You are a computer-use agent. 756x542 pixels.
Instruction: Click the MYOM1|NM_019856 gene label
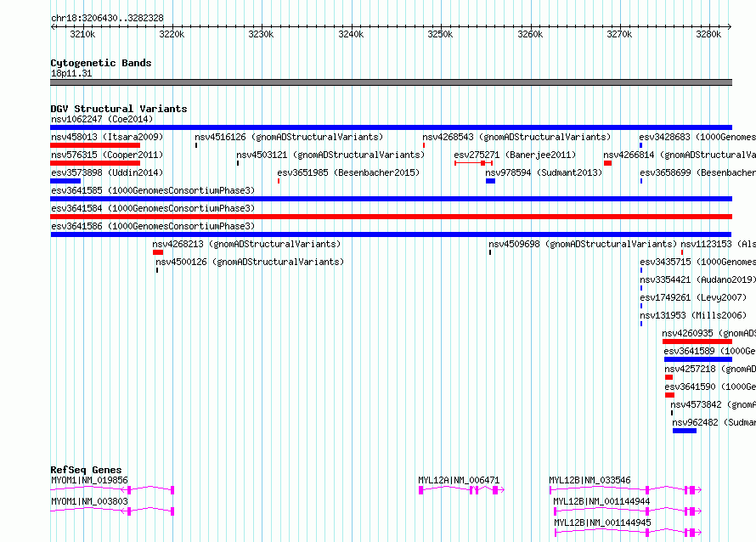click(x=90, y=480)
